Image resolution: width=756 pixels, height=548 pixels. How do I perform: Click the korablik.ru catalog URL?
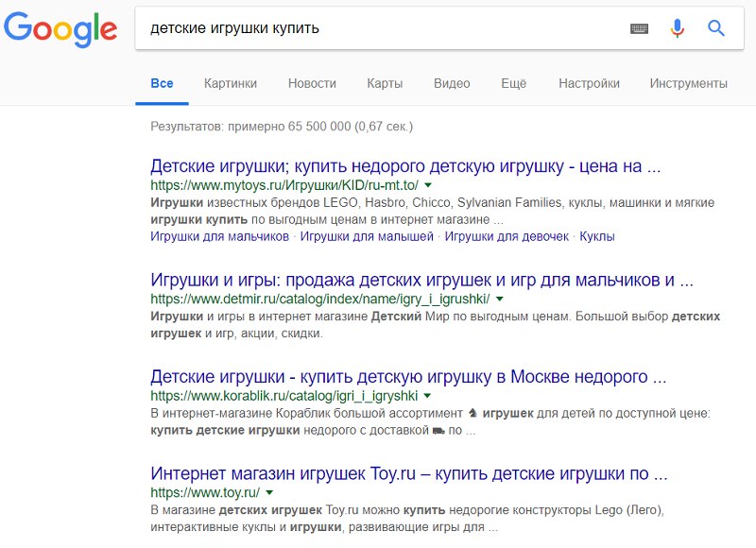click(x=284, y=396)
